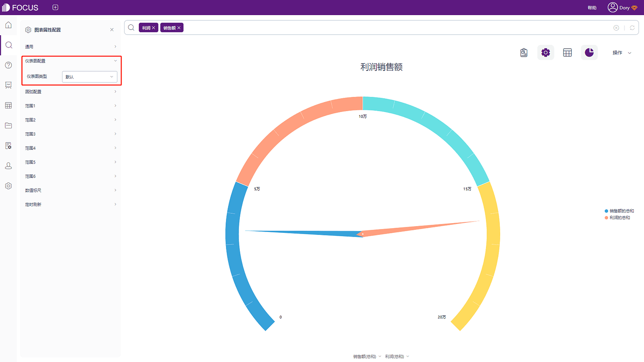Expand the 数值标尺 section
The width and height of the screenshot is (644, 362).
point(70,190)
